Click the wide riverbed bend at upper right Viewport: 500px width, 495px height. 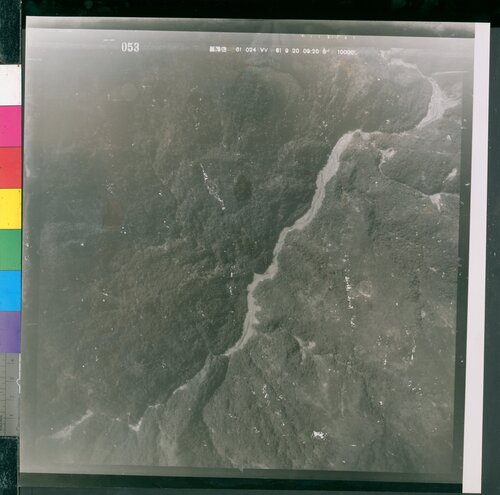point(437,103)
